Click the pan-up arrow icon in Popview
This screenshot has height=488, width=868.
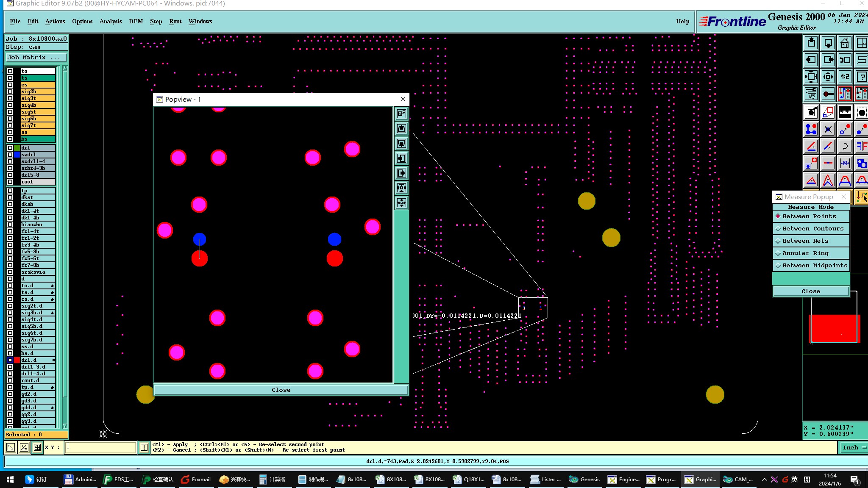pyautogui.click(x=401, y=128)
